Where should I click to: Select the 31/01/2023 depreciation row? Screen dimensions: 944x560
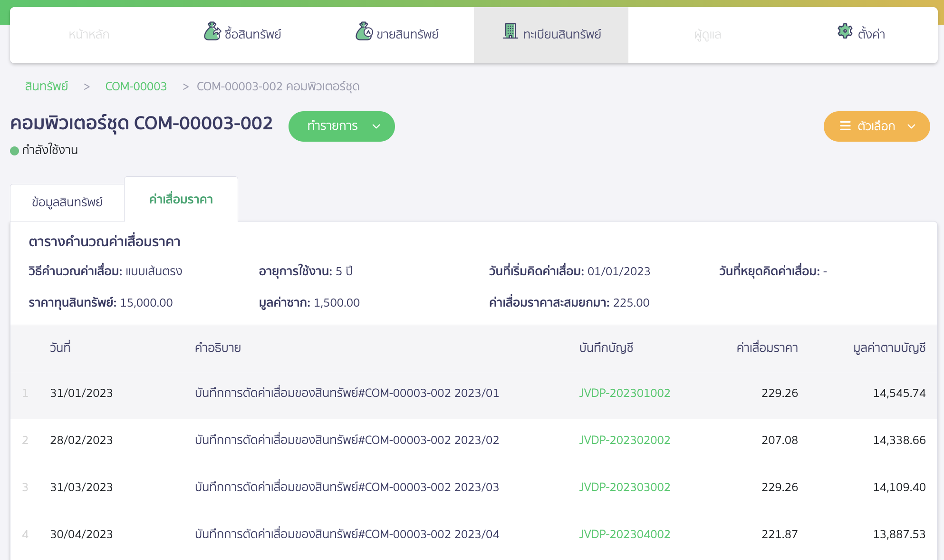81,393
